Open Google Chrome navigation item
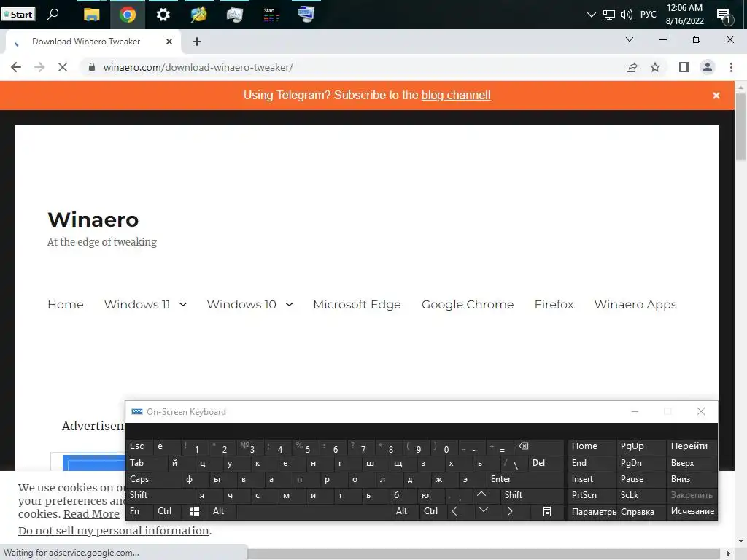This screenshot has height=560, width=747. click(x=468, y=304)
